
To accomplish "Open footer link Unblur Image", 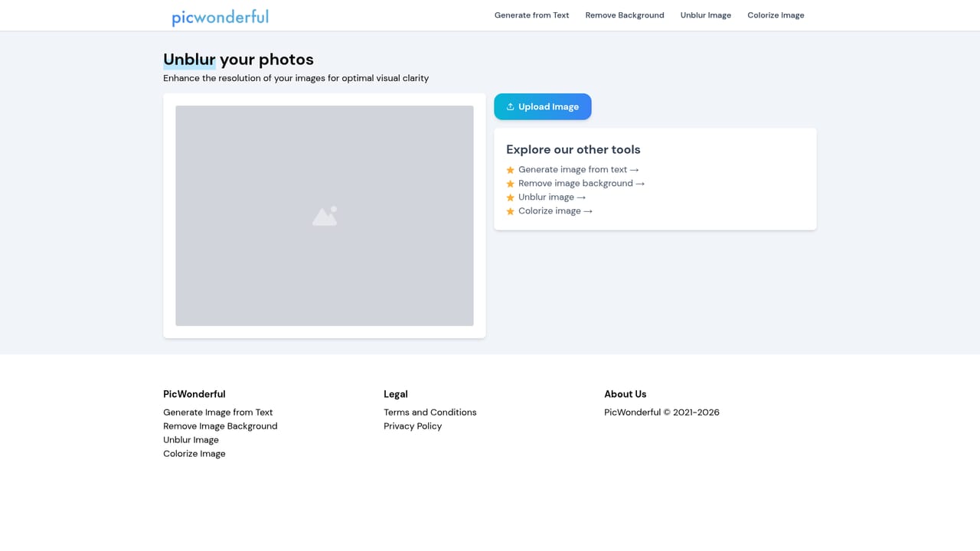I will coord(191,440).
